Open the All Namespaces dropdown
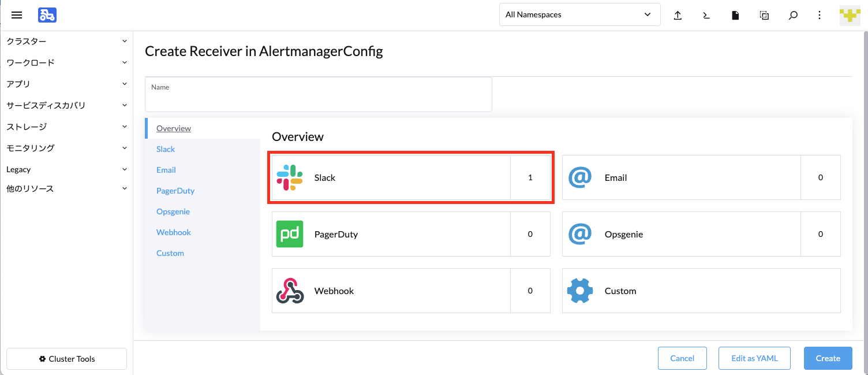This screenshot has width=868, height=375. click(x=579, y=15)
